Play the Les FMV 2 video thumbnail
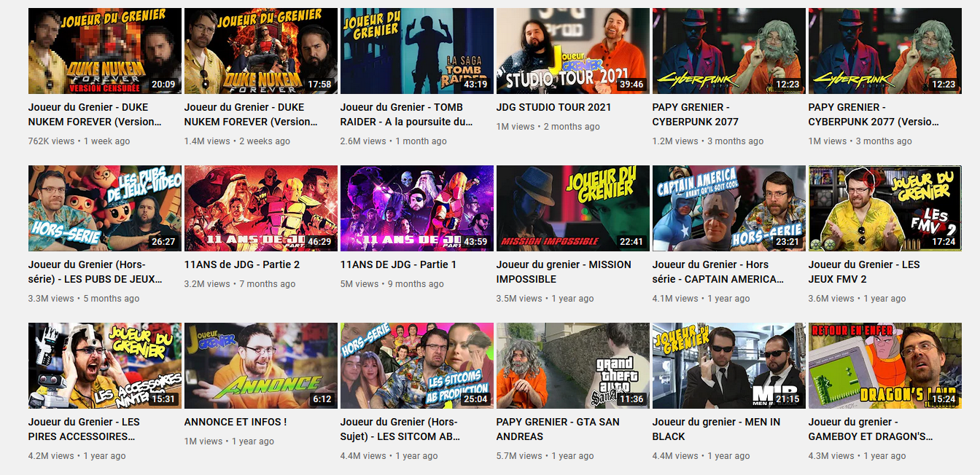 click(885, 208)
